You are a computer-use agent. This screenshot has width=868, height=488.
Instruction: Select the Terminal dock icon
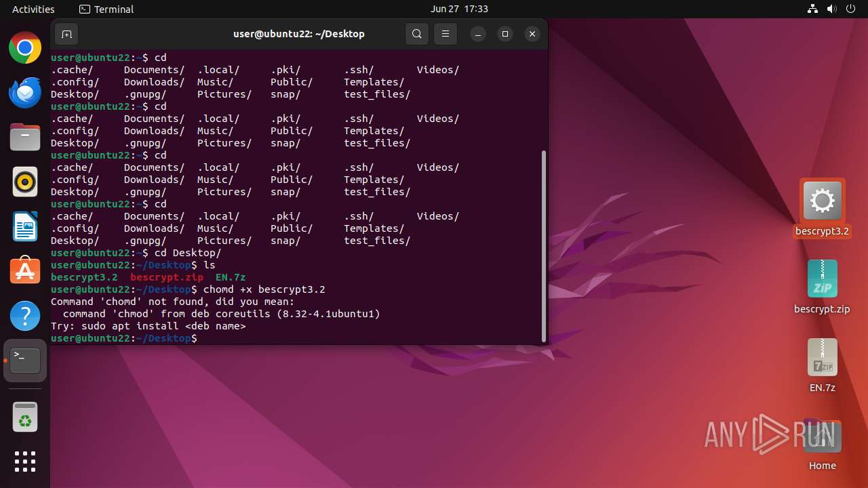(25, 361)
